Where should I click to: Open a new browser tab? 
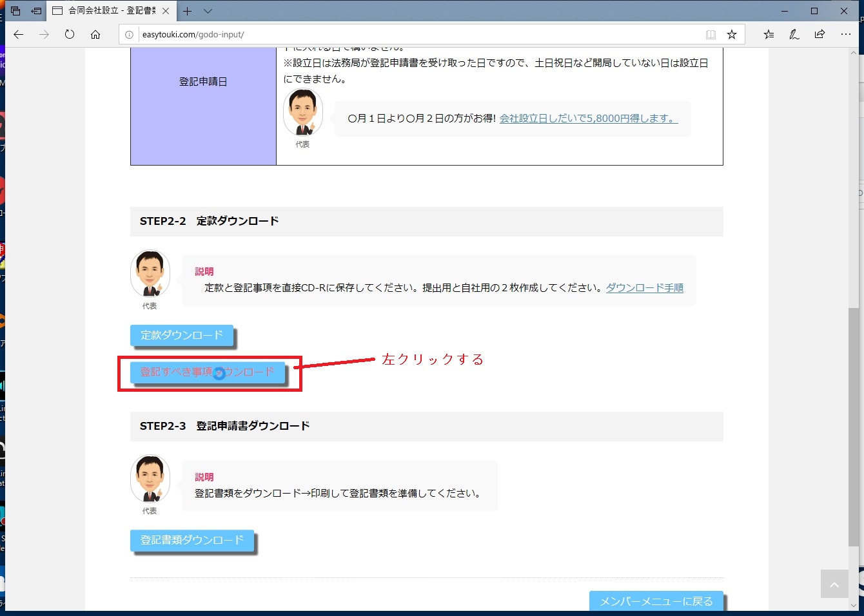tap(187, 11)
